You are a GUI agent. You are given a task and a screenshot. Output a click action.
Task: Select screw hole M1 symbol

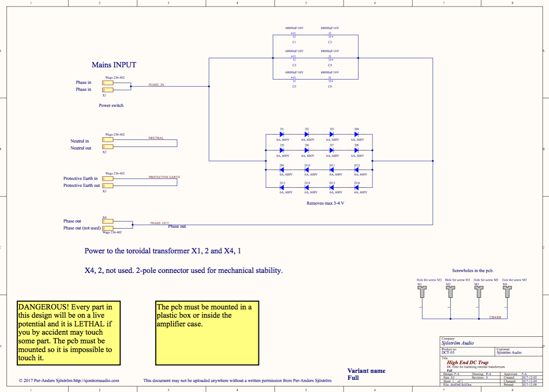click(x=422, y=292)
